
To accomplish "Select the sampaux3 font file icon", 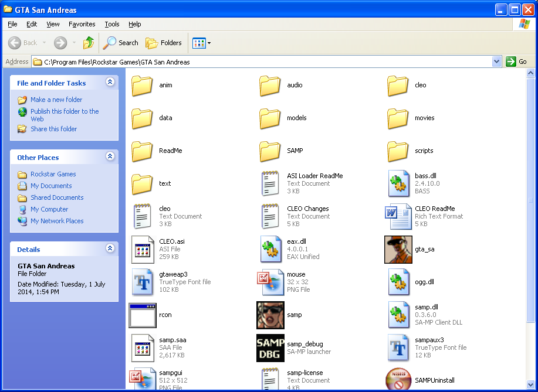I will 399,348.
